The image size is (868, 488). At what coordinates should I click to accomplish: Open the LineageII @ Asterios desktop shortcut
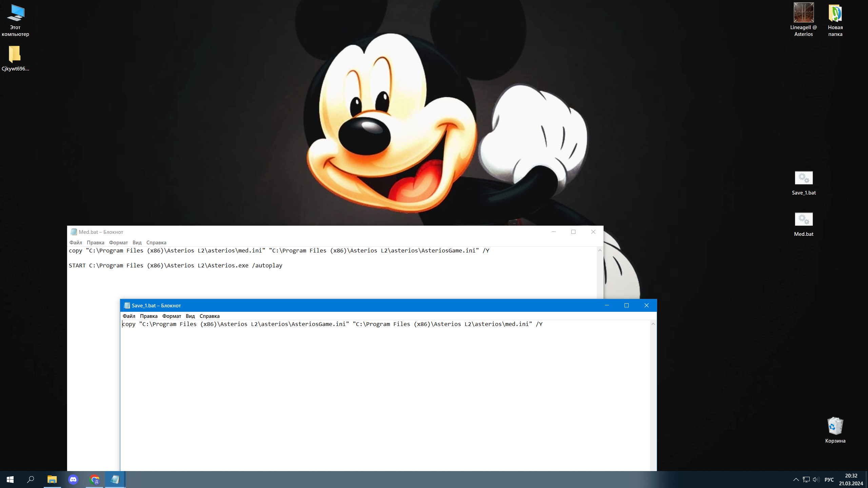point(803,20)
